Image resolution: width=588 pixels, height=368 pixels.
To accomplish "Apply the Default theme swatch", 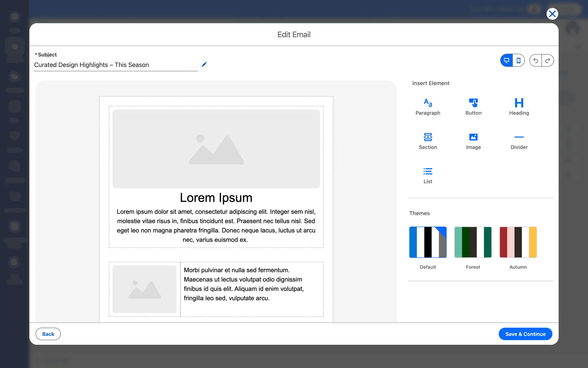I will coord(428,242).
